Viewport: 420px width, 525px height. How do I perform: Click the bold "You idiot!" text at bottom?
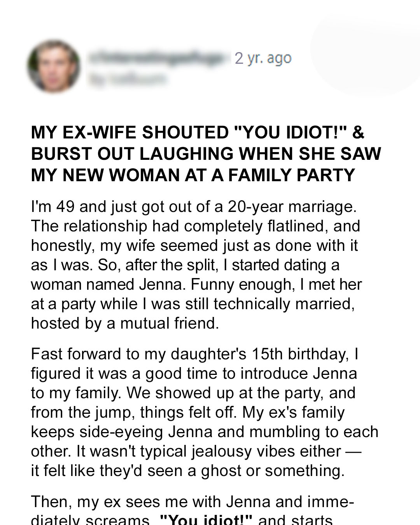point(206,520)
